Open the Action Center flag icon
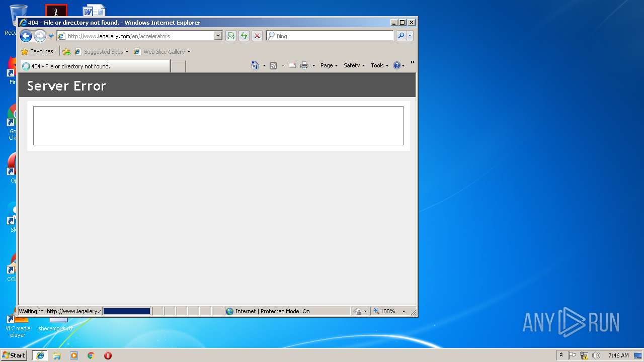 [572, 355]
